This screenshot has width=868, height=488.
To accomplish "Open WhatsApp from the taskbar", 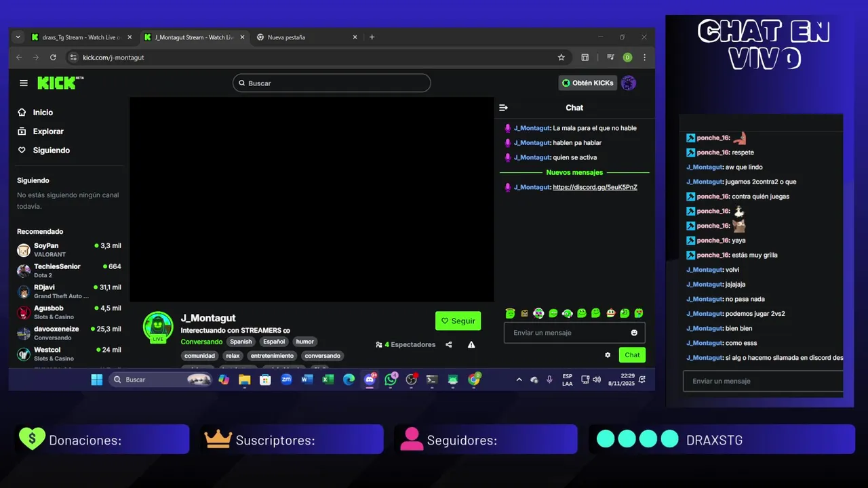I will 391,380.
